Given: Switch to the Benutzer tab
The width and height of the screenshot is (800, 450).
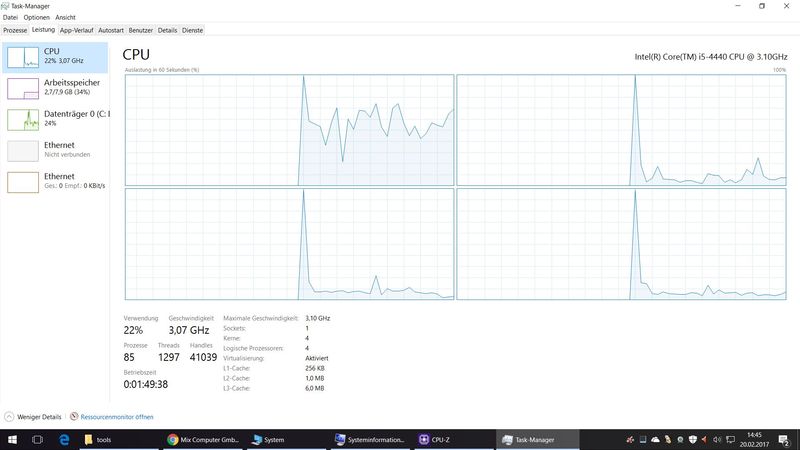Looking at the screenshot, I should [140, 31].
